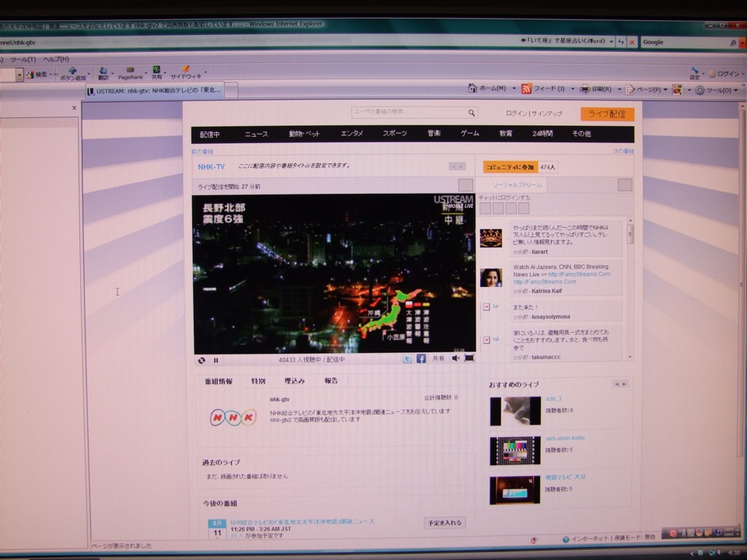Switch to the 報告 tab
Screen dimensions: 747x560
click(331, 380)
